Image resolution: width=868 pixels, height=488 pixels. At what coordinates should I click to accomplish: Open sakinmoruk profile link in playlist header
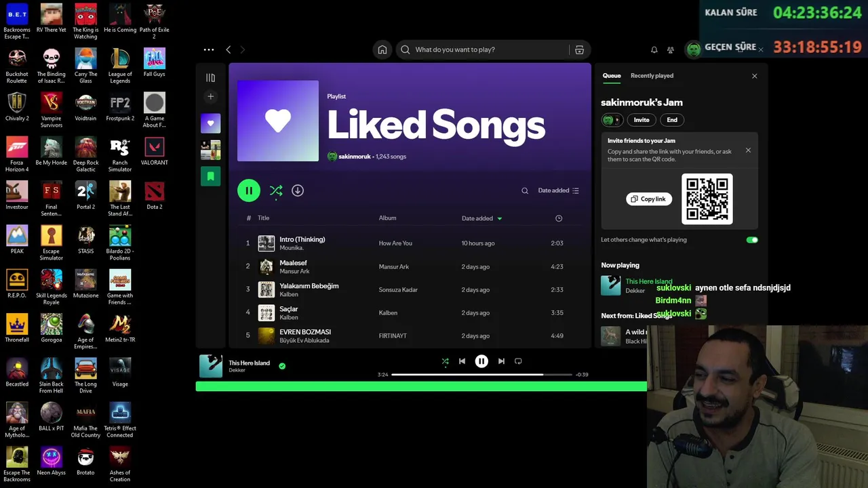coord(354,157)
